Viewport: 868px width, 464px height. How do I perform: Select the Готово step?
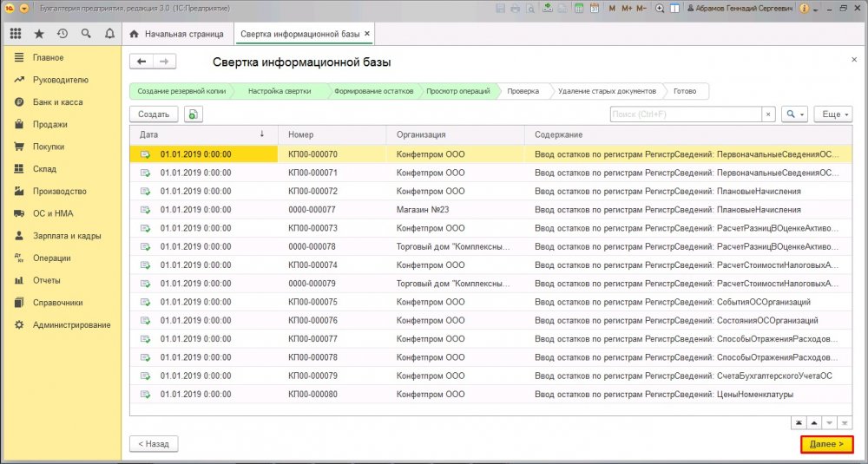click(685, 91)
